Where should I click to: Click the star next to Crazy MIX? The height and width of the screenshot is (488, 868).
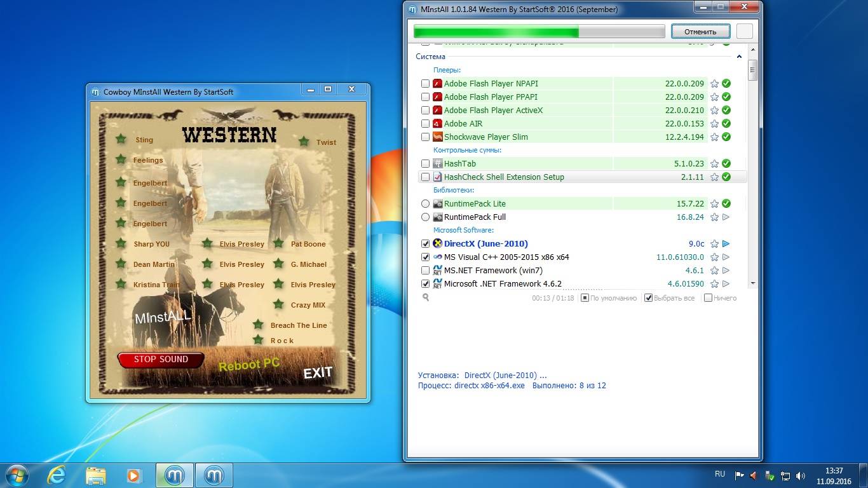tap(278, 304)
